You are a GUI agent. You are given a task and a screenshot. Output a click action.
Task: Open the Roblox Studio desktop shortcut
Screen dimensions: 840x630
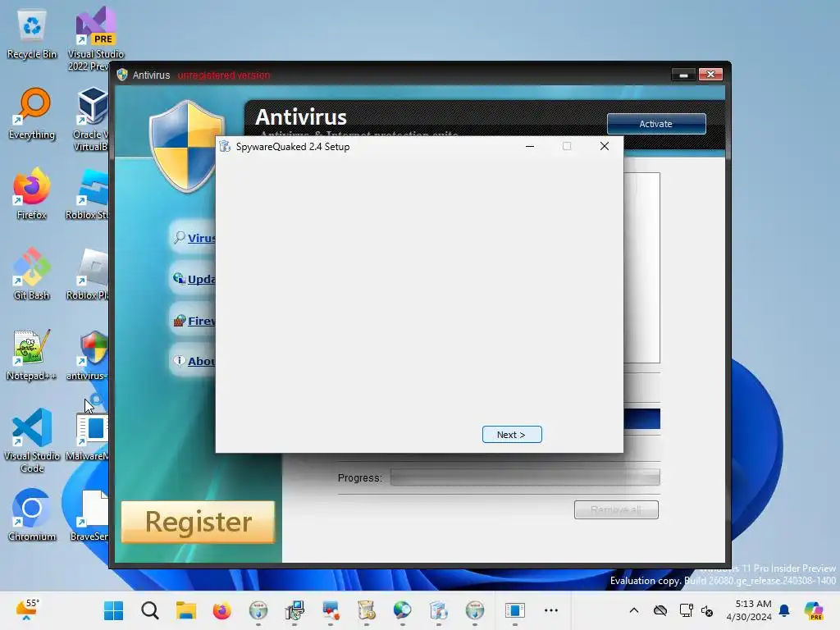[x=88, y=194]
